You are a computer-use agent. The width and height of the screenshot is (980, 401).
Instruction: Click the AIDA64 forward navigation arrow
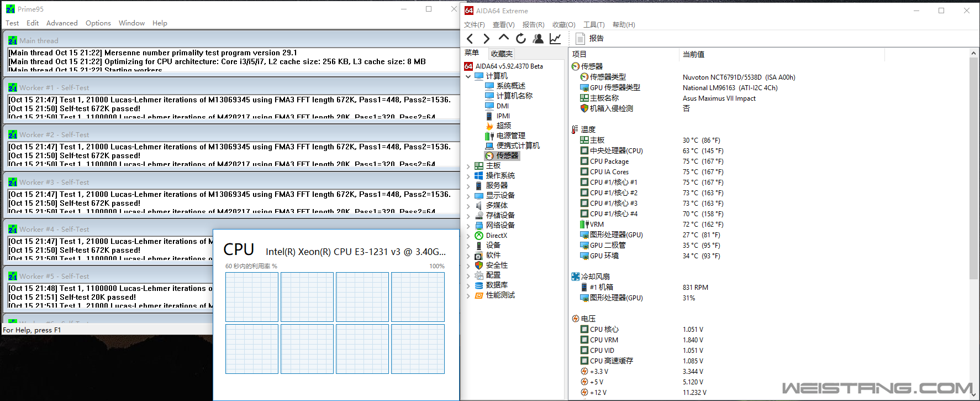click(x=486, y=39)
